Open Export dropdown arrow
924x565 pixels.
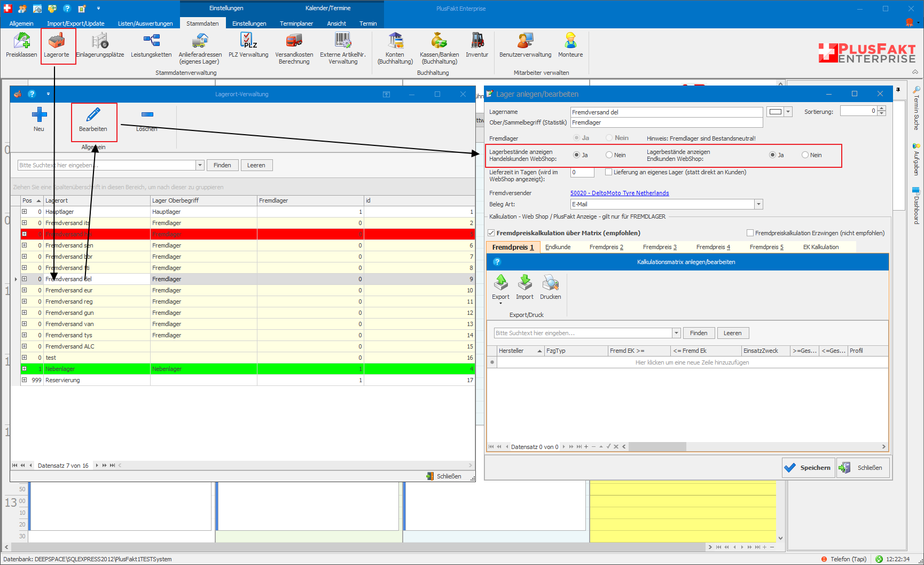(500, 304)
